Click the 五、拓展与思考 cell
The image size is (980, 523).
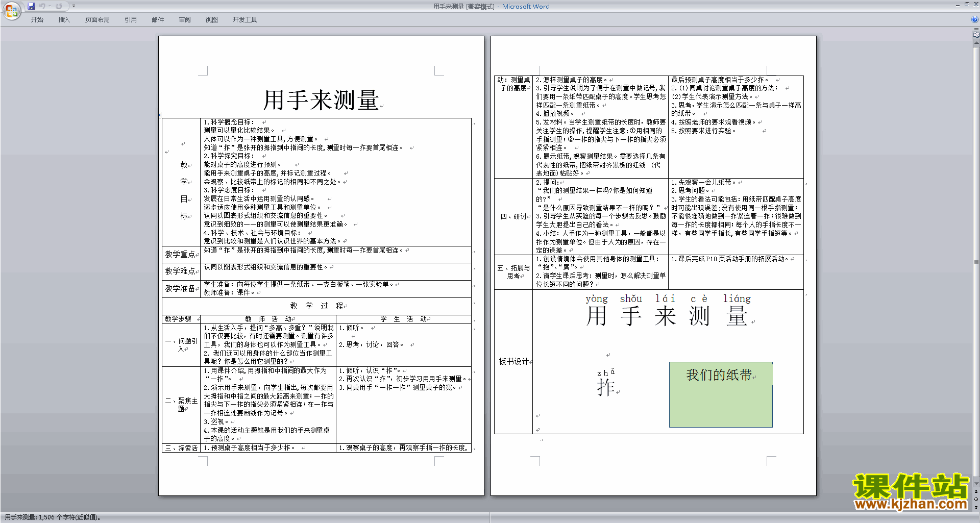pyautogui.click(x=513, y=272)
